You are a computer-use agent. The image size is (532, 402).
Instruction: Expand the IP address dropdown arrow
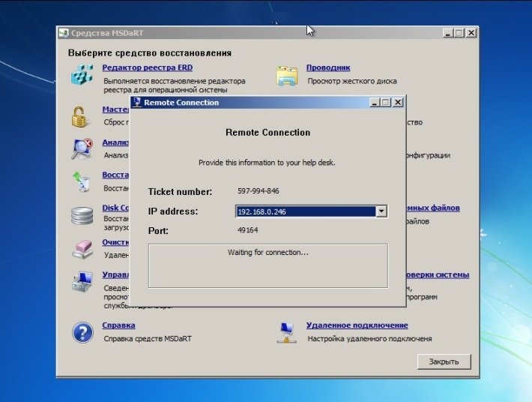[x=381, y=212]
